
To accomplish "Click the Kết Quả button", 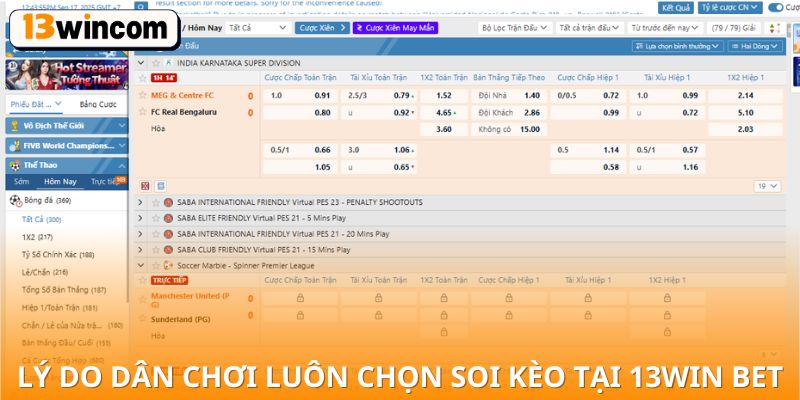I will pos(676,7).
